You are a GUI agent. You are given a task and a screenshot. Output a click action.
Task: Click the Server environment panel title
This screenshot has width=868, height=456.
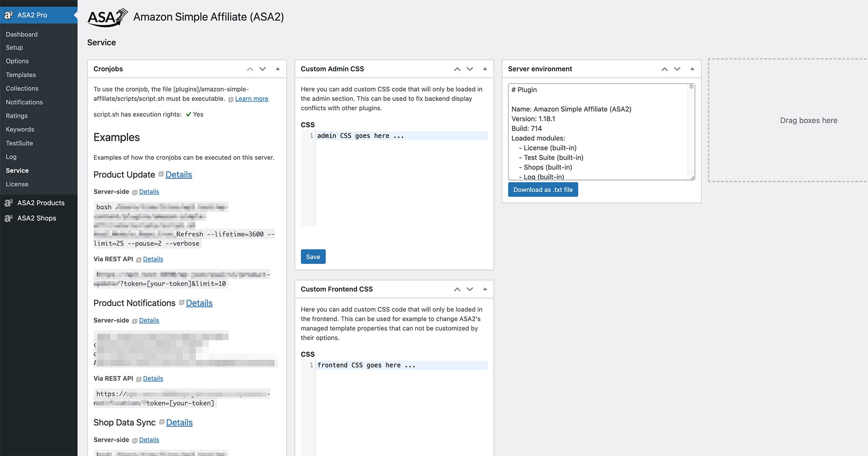[x=540, y=69]
